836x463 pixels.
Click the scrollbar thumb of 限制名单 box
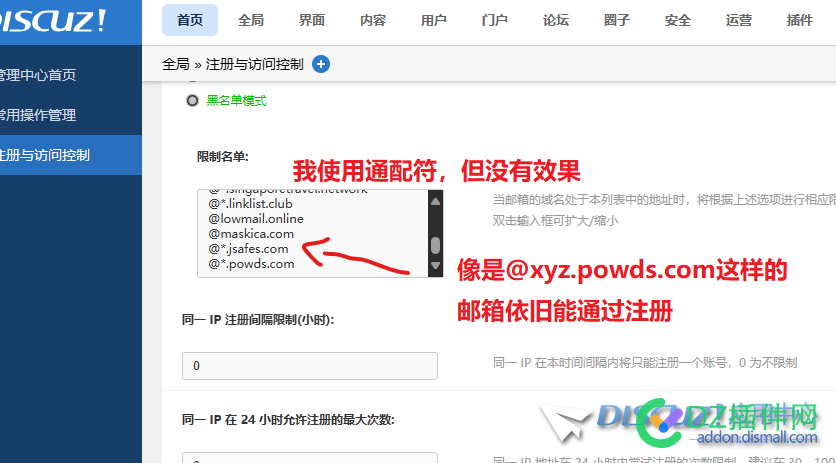436,245
